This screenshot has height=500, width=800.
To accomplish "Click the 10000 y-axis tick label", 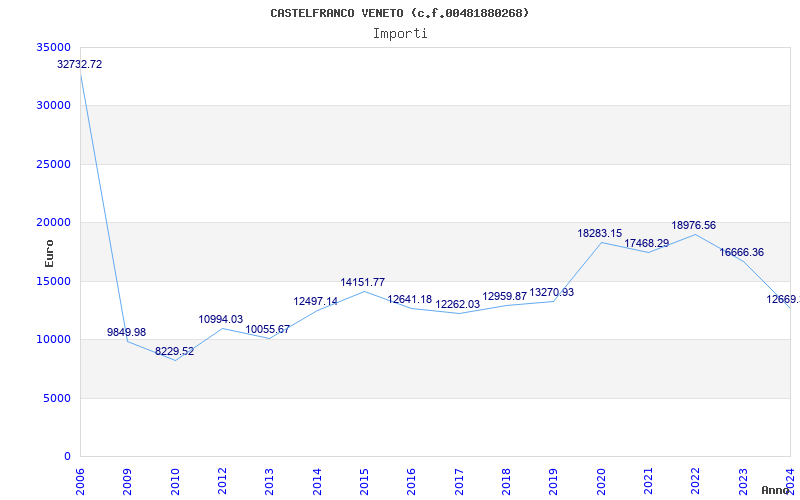I will [54, 339].
